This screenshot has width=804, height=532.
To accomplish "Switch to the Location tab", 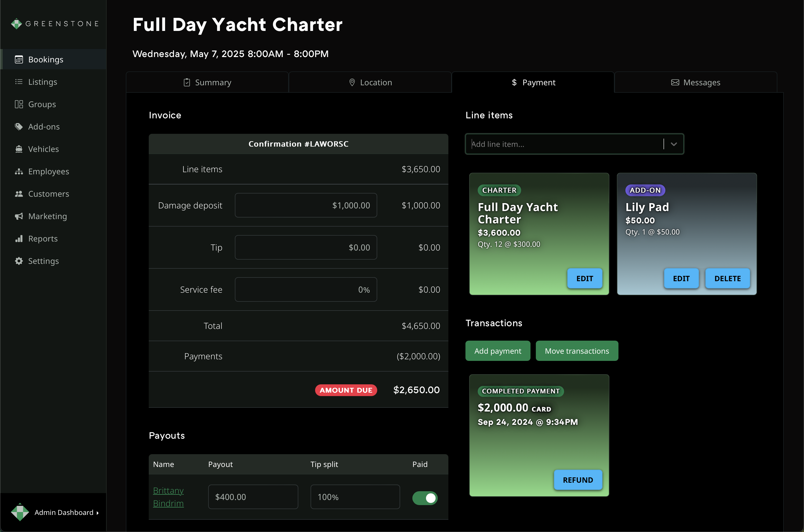I will coord(370,82).
